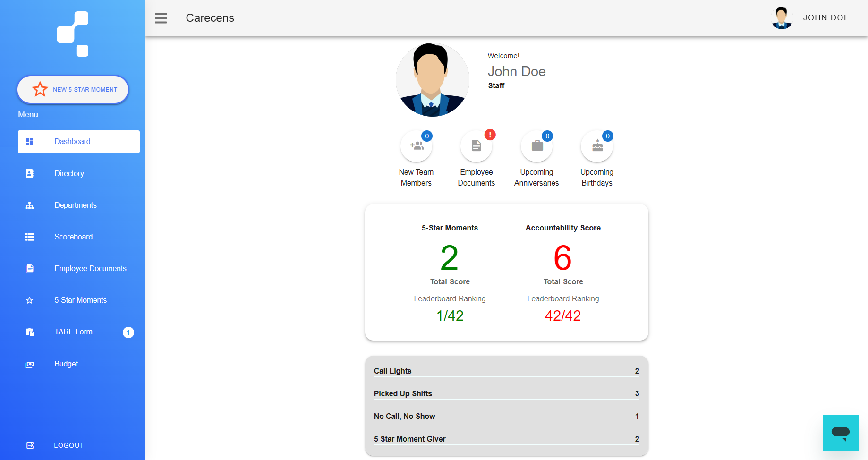The height and width of the screenshot is (460, 868).
Task: Click the Call Lights row
Action: tap(506, 371)
